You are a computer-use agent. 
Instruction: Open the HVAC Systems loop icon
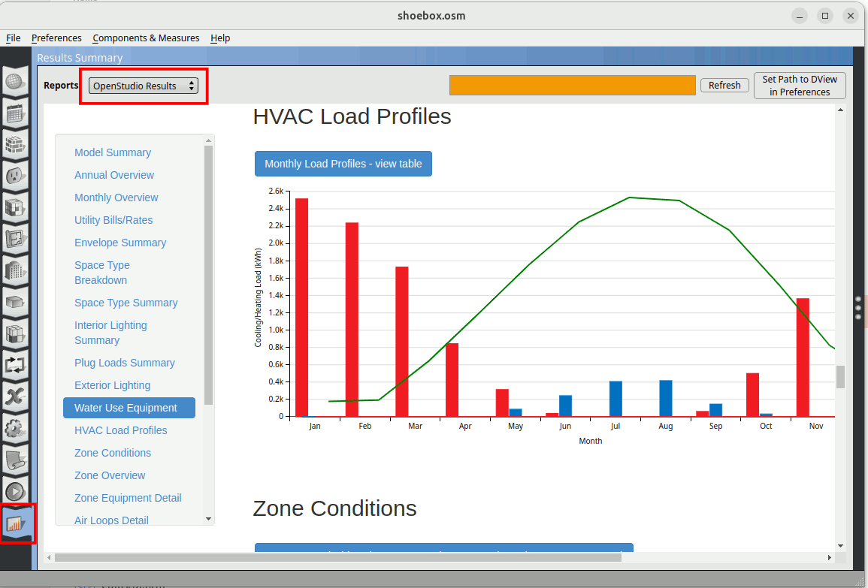[x=16, y=365]
